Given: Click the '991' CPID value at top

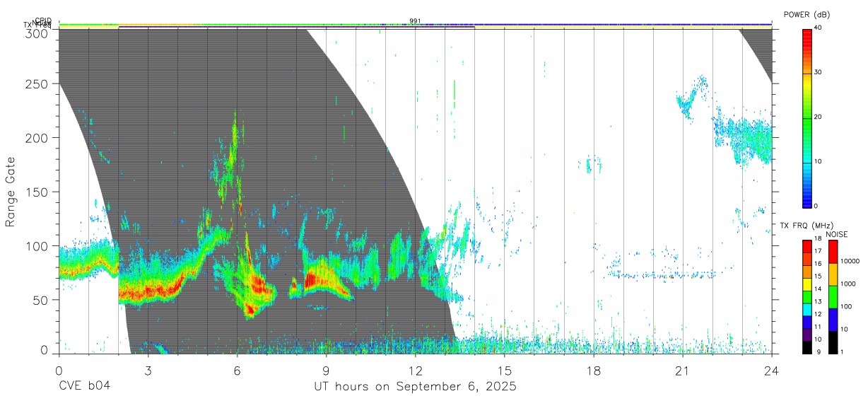Looking at the screenshot, I should [415, 21].
